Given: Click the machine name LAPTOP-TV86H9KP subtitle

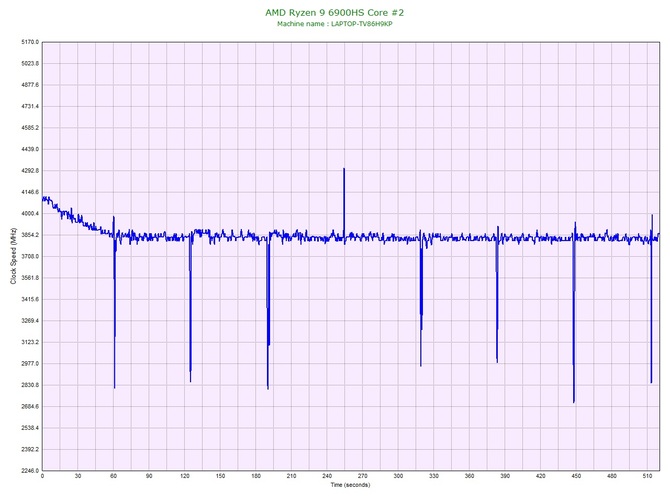Looking at the screenshot, I should (335, 24).
